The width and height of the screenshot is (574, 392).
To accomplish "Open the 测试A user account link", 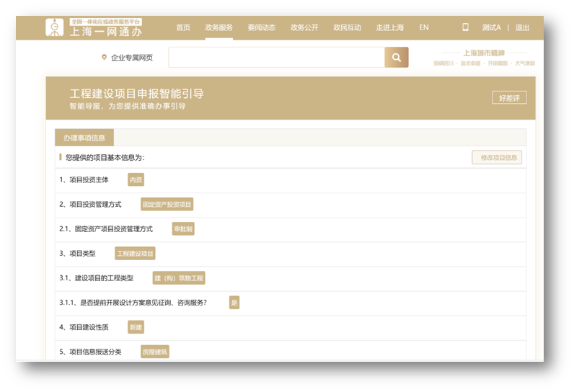I will [x=491, y=27].
